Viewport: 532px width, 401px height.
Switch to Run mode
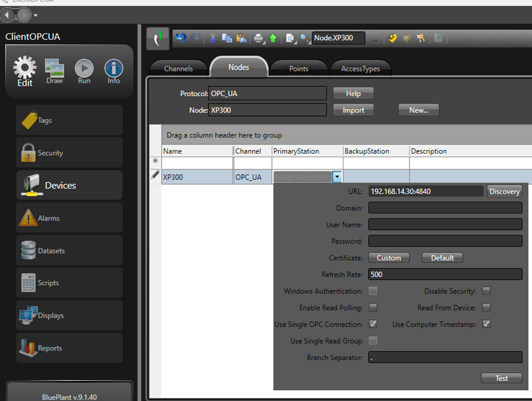tap(84, 71)
